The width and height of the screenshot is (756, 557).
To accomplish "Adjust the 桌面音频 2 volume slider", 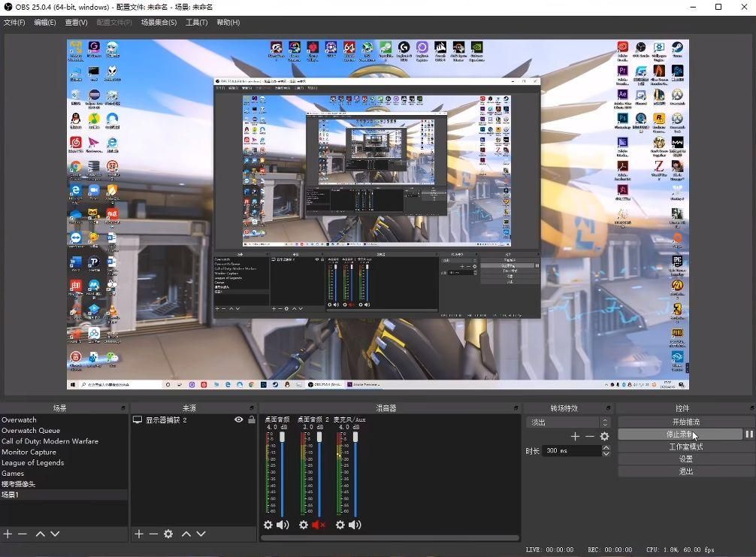I will (x=319, y=437).
